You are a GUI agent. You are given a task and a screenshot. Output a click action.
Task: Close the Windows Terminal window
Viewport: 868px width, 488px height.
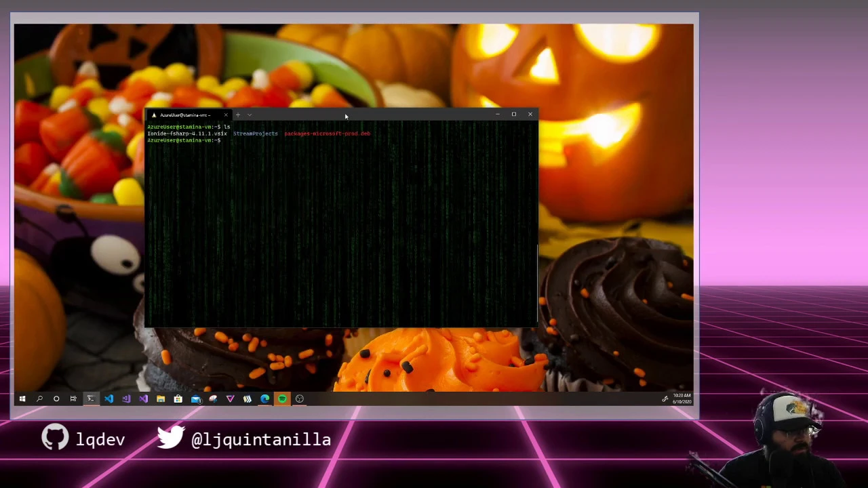click(530, 114)
